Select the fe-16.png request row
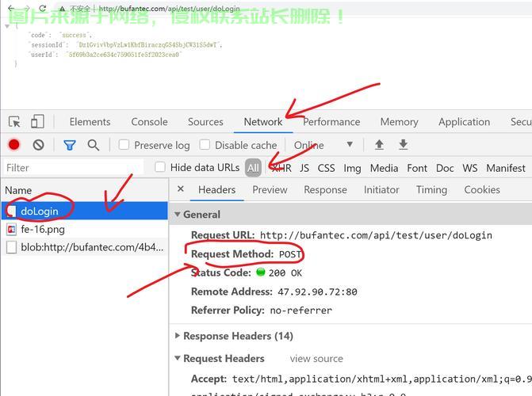Screen dimensions: 532x396 pyautogui.click(x=84, y=230)
